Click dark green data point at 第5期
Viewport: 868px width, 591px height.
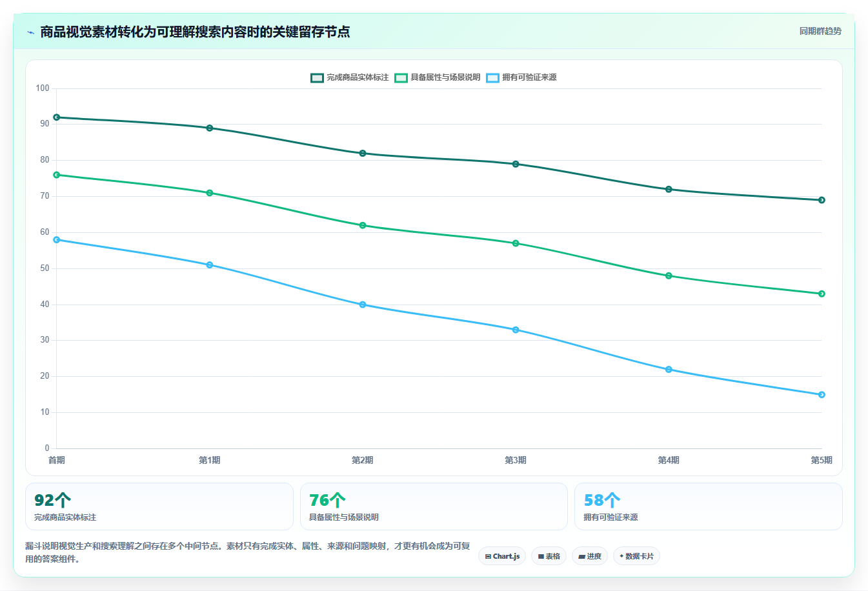pyautogui.click(x=822, y=200)
